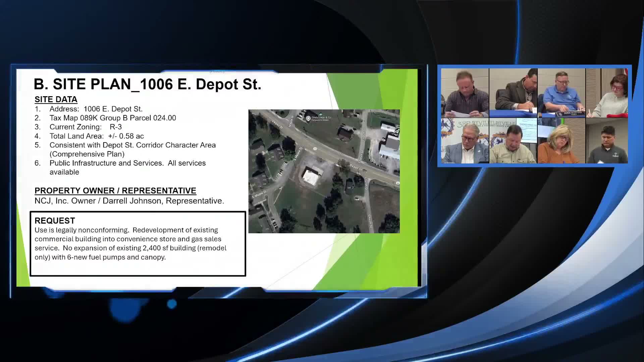Click the Cindy's Hair & Co map pin

click(308, 118)
